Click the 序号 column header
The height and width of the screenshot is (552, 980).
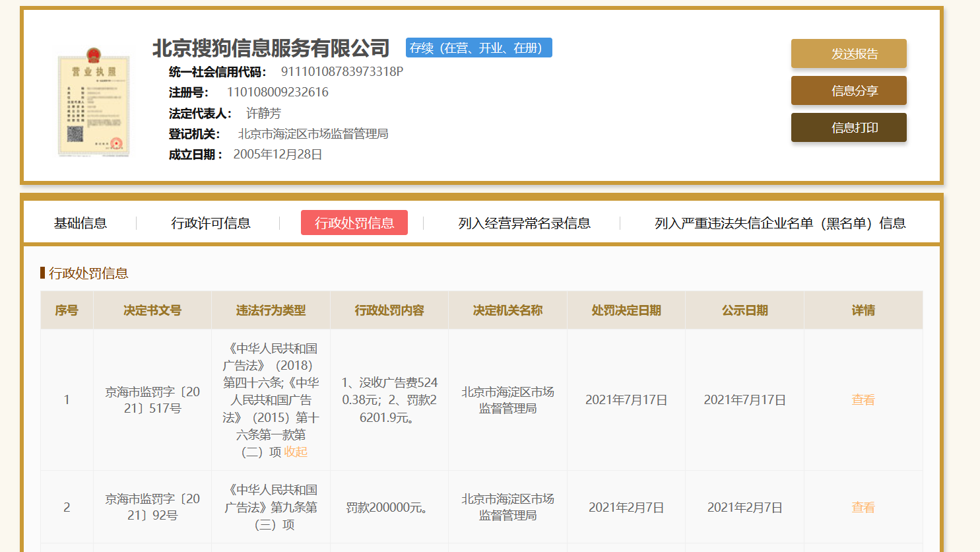tap(67, 310)
